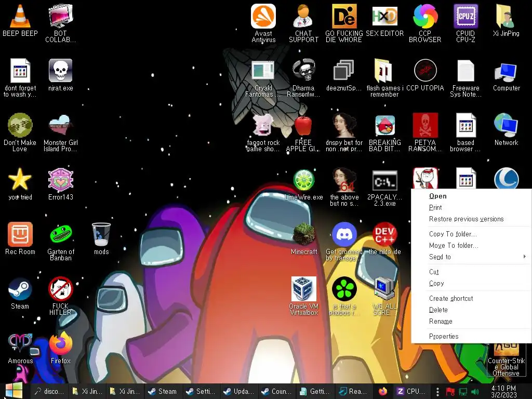Viewport: 532px width, 399px height.
Task: Select the Freeware Sys Note... file icon
Action: click(x=465, y=71)
